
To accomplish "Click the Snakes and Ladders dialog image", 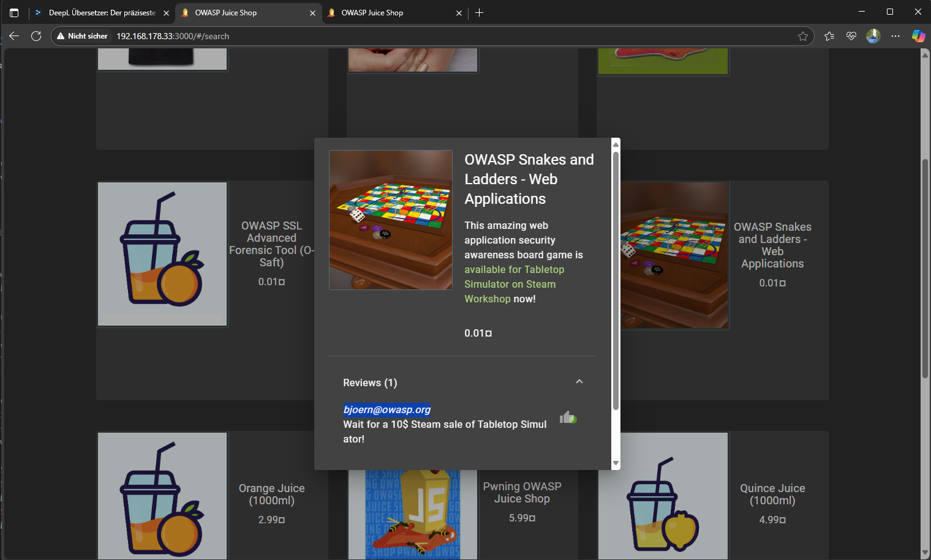I will click(390, 220).
